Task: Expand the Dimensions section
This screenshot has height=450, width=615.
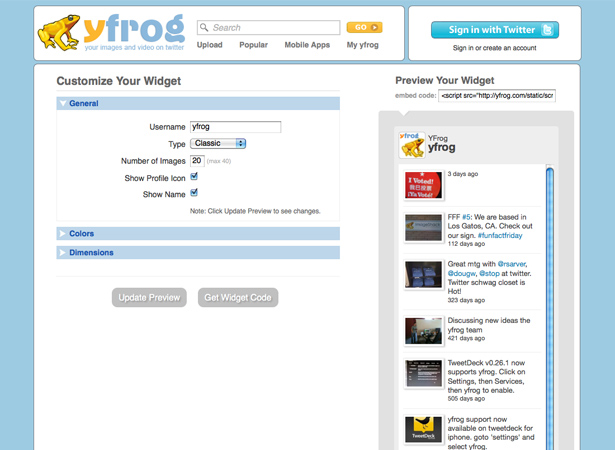Action: (198, 252)
